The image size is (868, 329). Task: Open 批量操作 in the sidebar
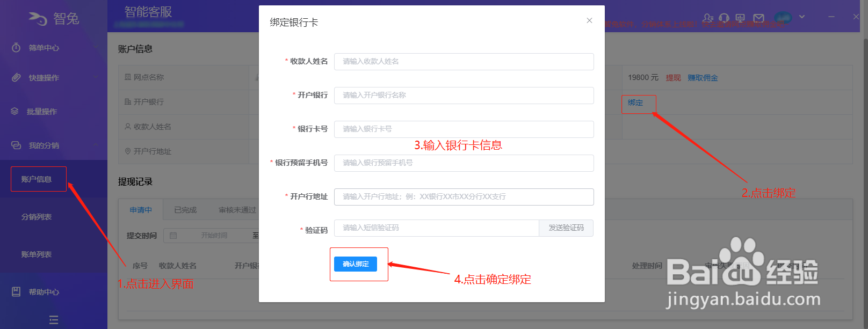tap(42, 112)
